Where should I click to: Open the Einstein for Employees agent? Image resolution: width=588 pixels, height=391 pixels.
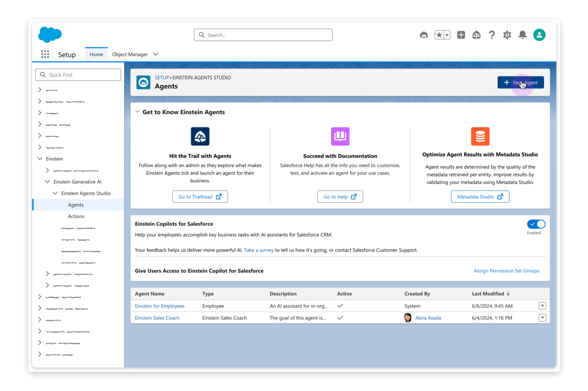pyautogui.click(x=160, y=306)
